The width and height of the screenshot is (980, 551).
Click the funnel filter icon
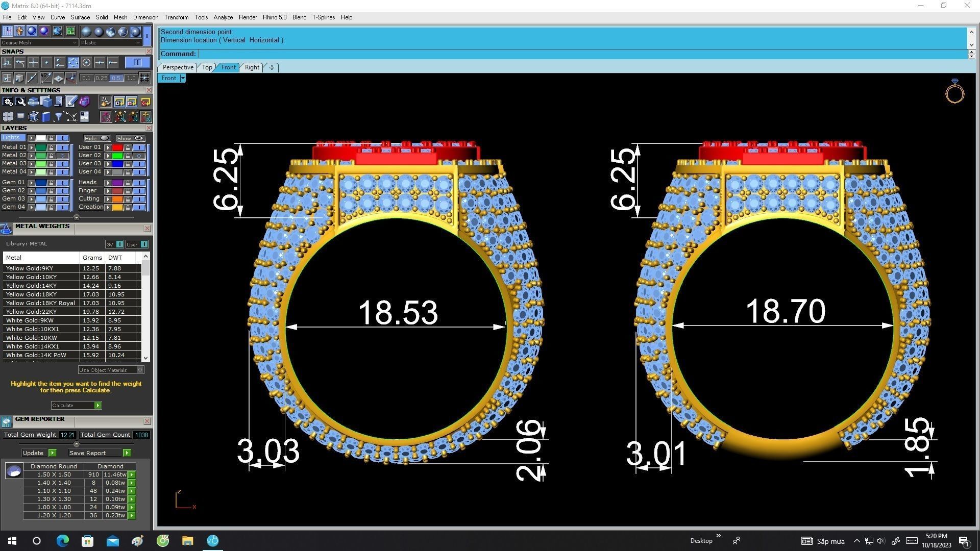58,117
